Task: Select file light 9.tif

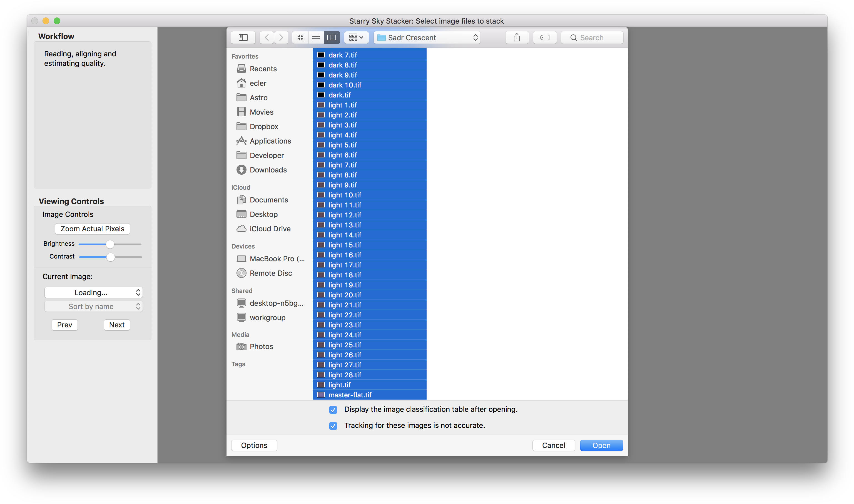Action: click(370, 185)
